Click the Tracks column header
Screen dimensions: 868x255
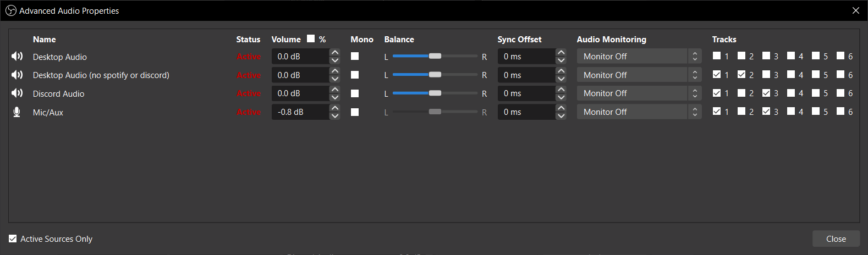coord(724,40)
